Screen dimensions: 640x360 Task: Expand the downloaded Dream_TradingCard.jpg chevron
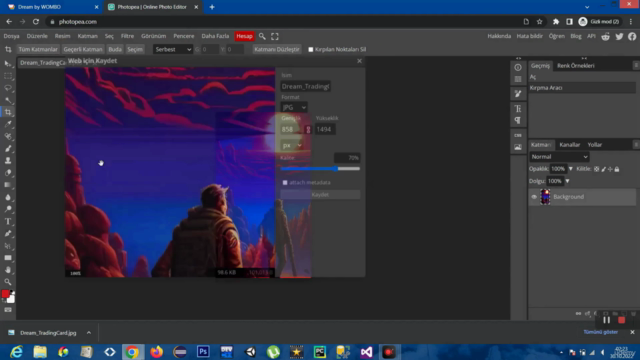(x=89, y=333)
